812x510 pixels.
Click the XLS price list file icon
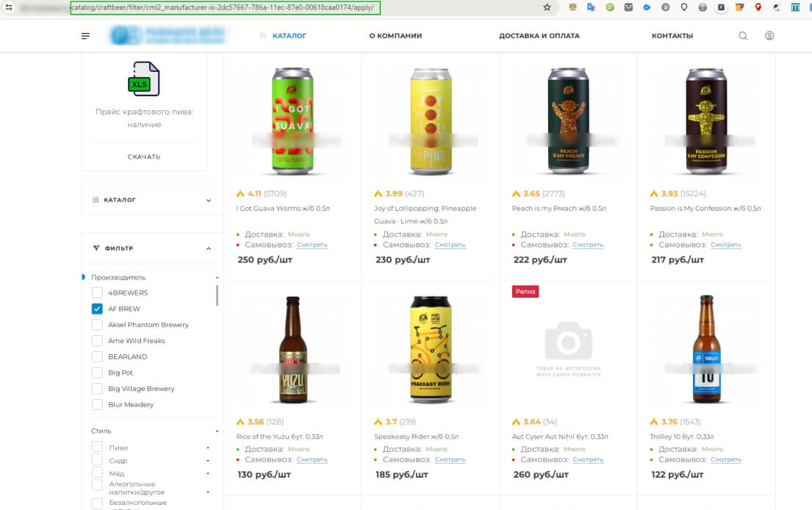tap(144, 79)
